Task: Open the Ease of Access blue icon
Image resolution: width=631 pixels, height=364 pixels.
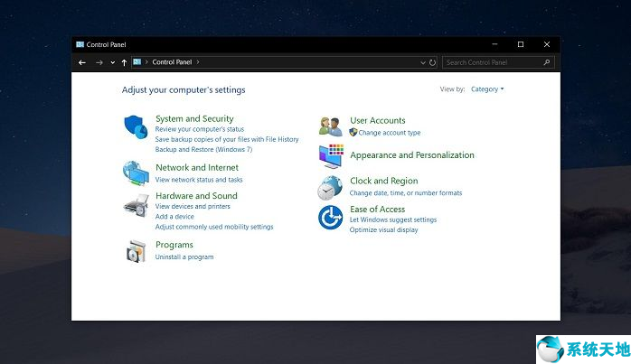Action: click(x=330, y=217)
